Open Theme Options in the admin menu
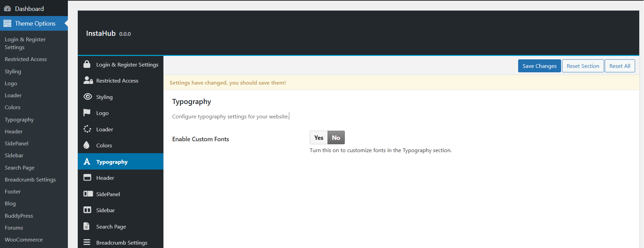 coord(35,24)
